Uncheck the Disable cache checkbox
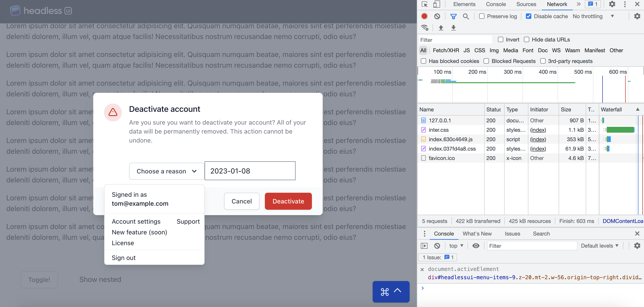The height and width of the screenshot is (307, 644). [x=529, y=16]
